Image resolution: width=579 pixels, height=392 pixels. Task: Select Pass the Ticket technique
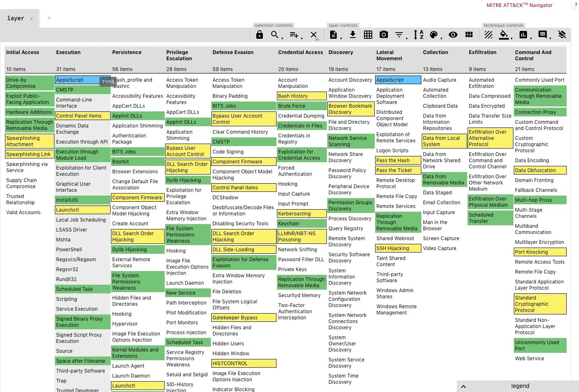coord(398,170)
